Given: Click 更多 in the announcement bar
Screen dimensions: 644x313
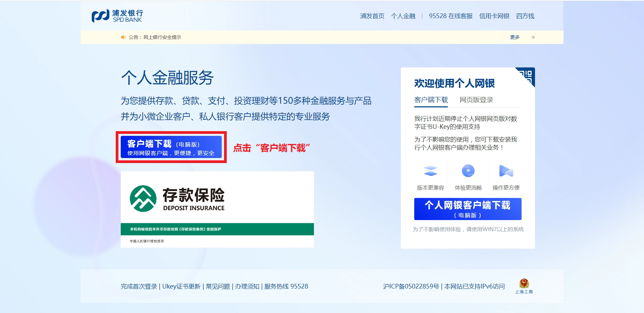Looking at the screenshot, I should click(515, 37).
